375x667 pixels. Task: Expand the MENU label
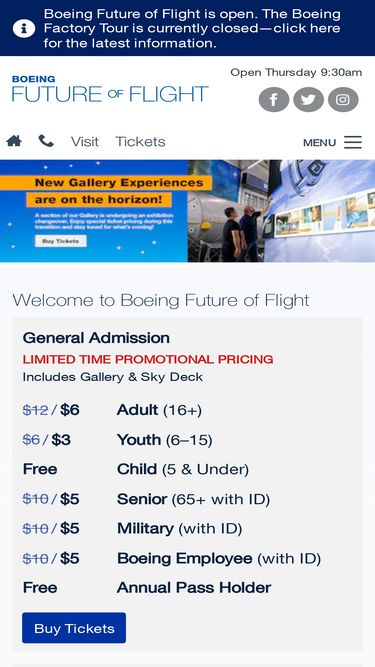point(319,143)
